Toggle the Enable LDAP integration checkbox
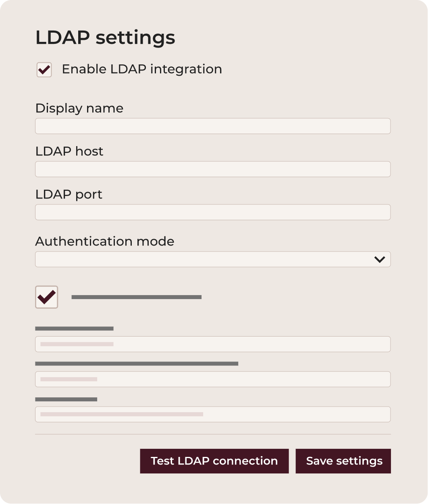 [x=44, y=70]
